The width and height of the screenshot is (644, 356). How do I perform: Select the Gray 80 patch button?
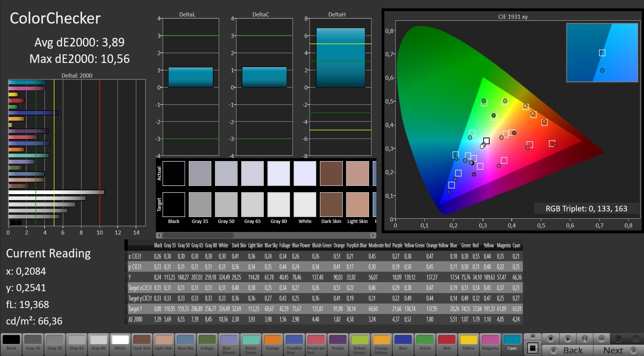(98, 344)
